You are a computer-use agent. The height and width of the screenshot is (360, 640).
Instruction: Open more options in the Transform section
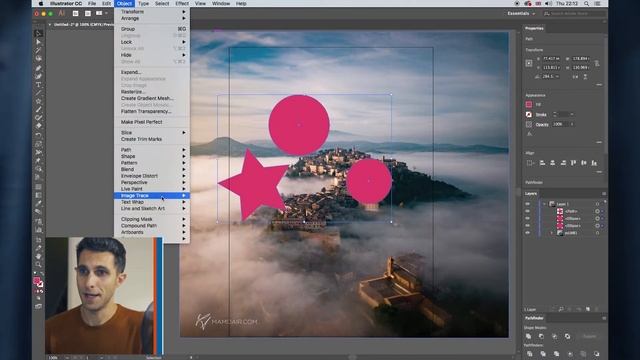coord(599,85)
